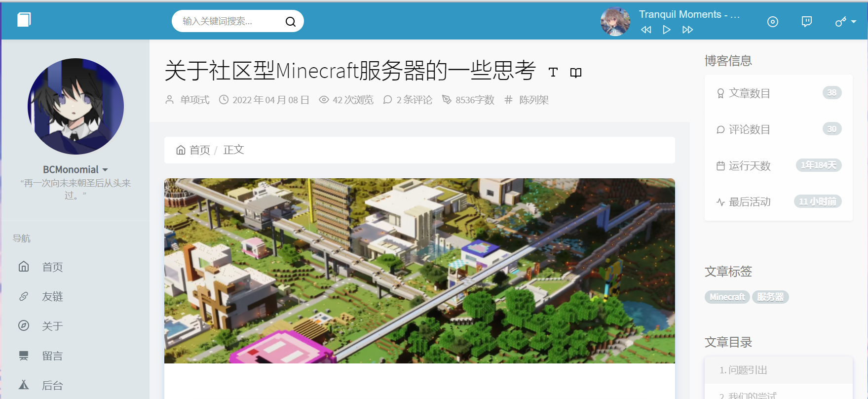This screenshot has width=868, height=399.
Task: Click the blog logo icon in header
Action: (x=24, y=20)
